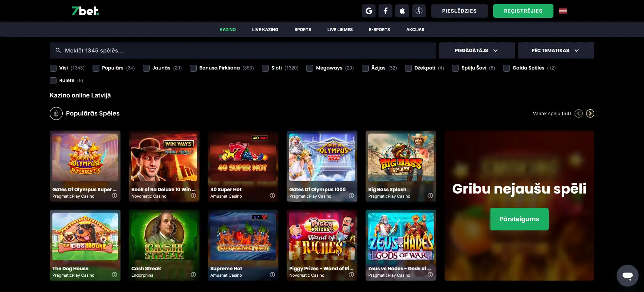Tick the Galda Spēles checkbox
The height and width of the screenshot is (292, 644).
[x=506, y=68]
